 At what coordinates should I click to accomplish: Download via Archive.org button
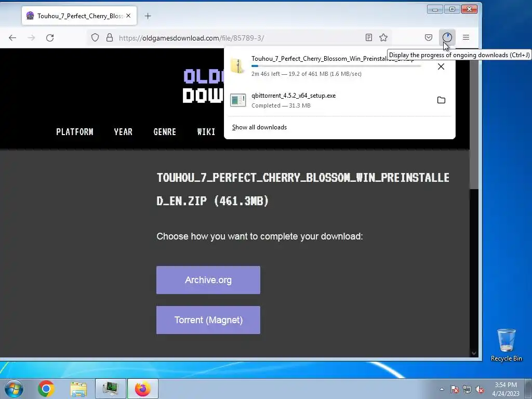click(208, 280)
